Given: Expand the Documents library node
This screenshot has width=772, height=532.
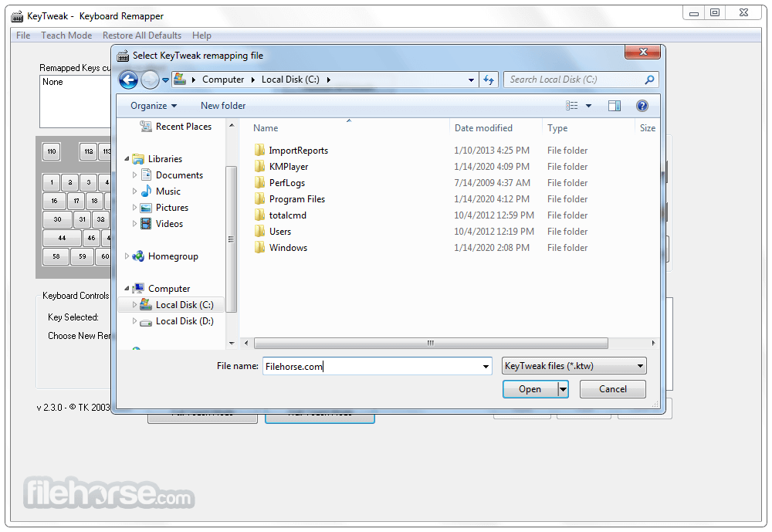Looking at the screenshot, I should pyautogui.click(x=134, y=175).
